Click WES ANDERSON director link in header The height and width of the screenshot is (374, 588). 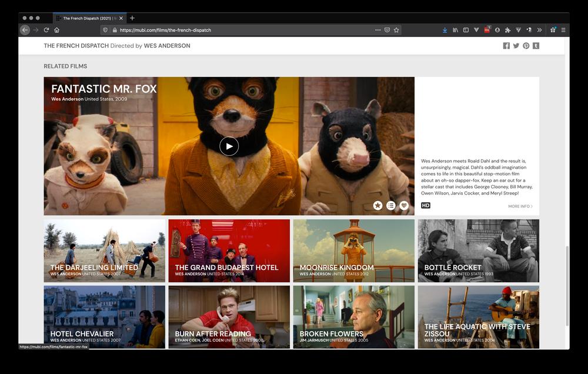[x=167, y=46]
